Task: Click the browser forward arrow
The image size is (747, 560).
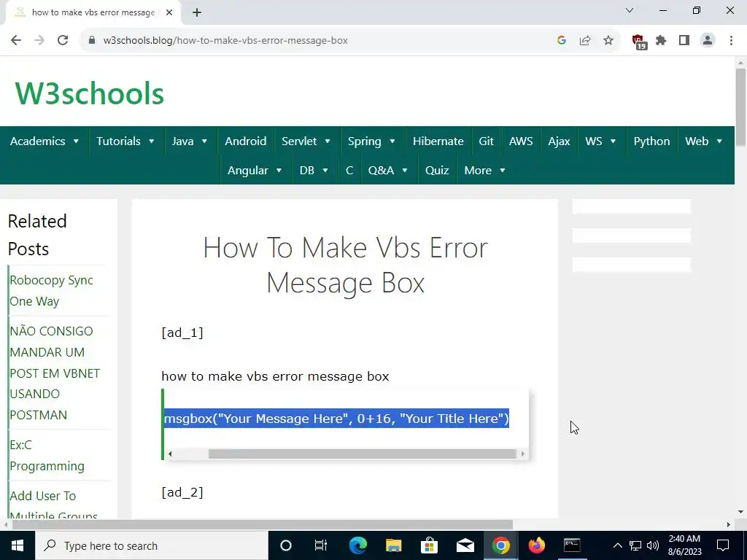Action: pyautogui.click(x=39, y=41)
